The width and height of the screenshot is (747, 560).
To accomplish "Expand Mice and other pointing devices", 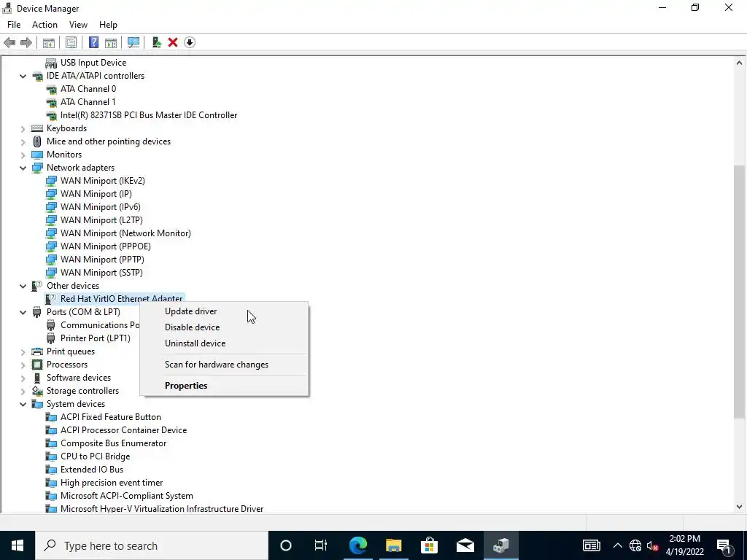I will point(23,142).
